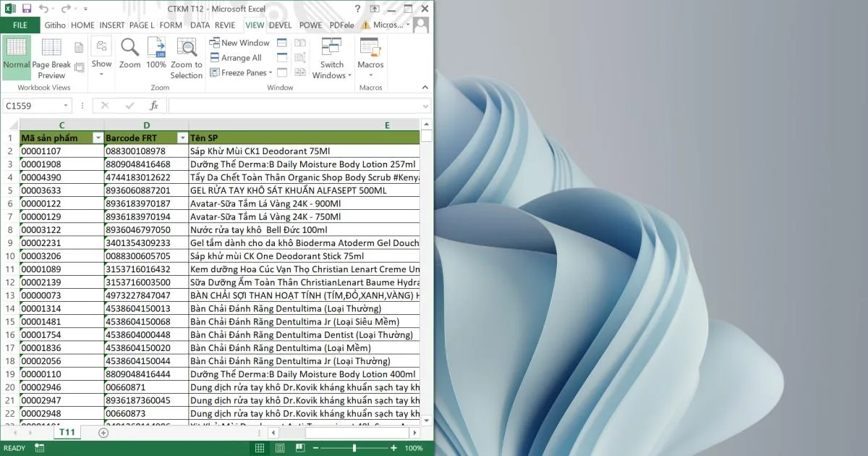
Task: Increase zoom using the status bar zoom control
Action: pyautogui.click(x=395, y=447)
